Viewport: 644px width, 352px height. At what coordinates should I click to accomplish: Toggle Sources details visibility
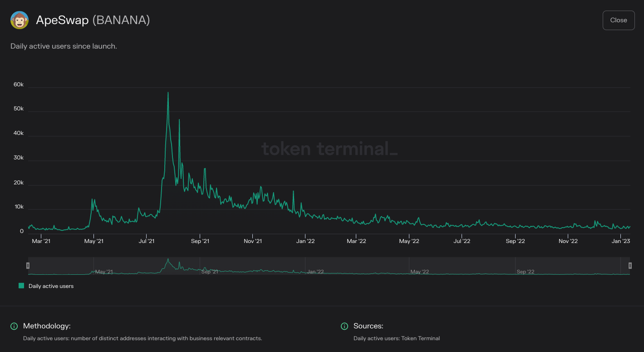coord(344,326)
